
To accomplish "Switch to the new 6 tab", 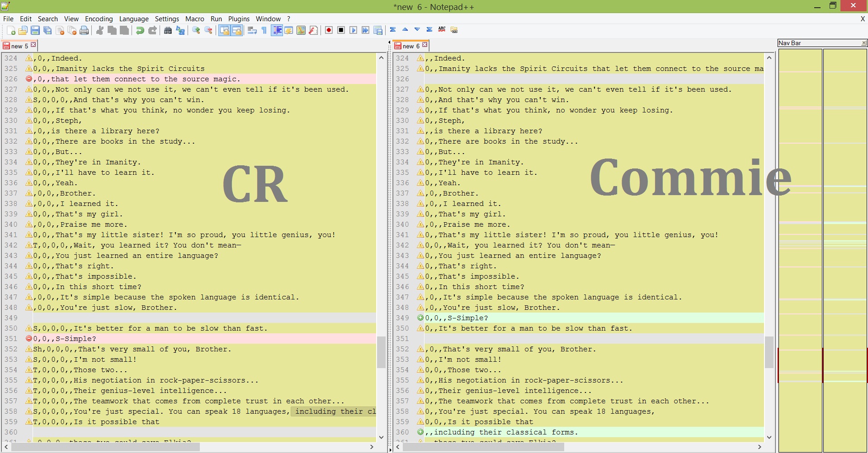I will point(411,46).
